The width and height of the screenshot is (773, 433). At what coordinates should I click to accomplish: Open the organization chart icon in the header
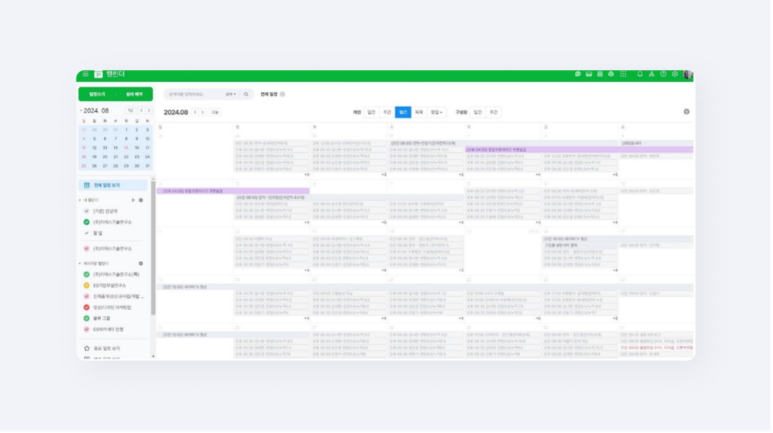(652, 74)
